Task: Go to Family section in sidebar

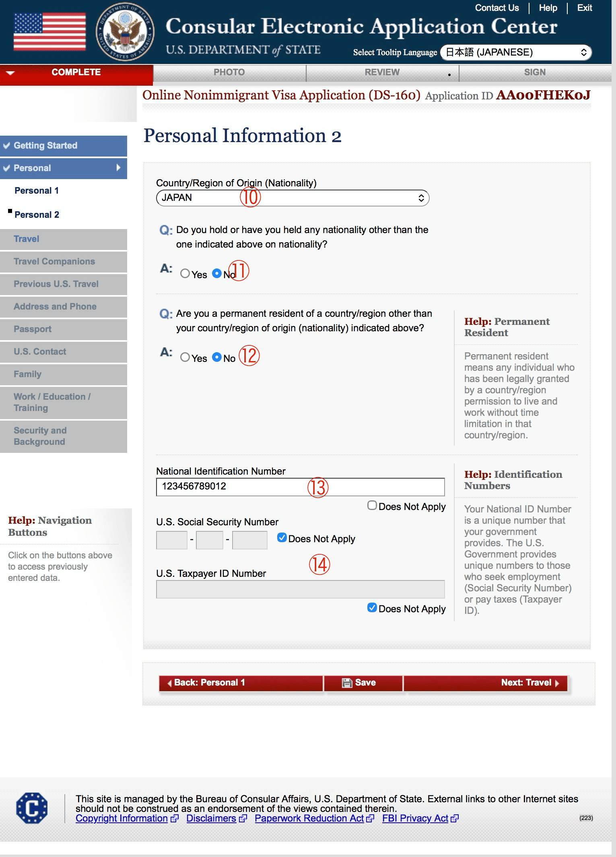Action: (64, 374)
